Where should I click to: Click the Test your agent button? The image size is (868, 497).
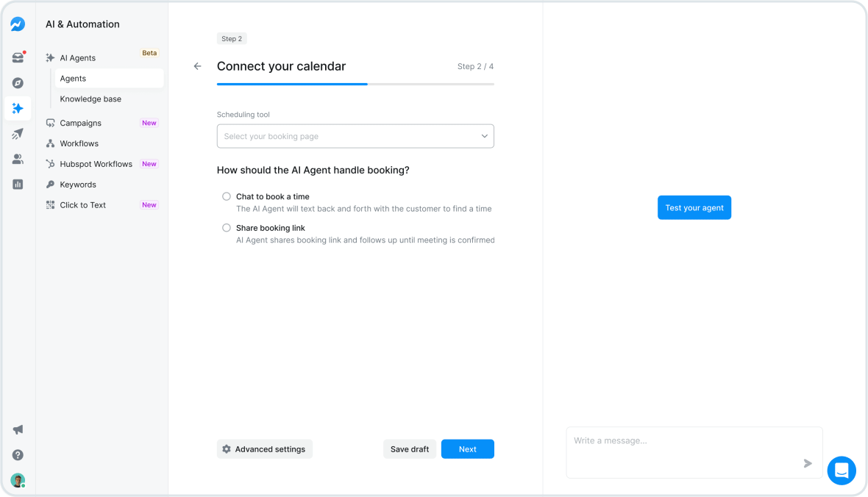(694, 207)
